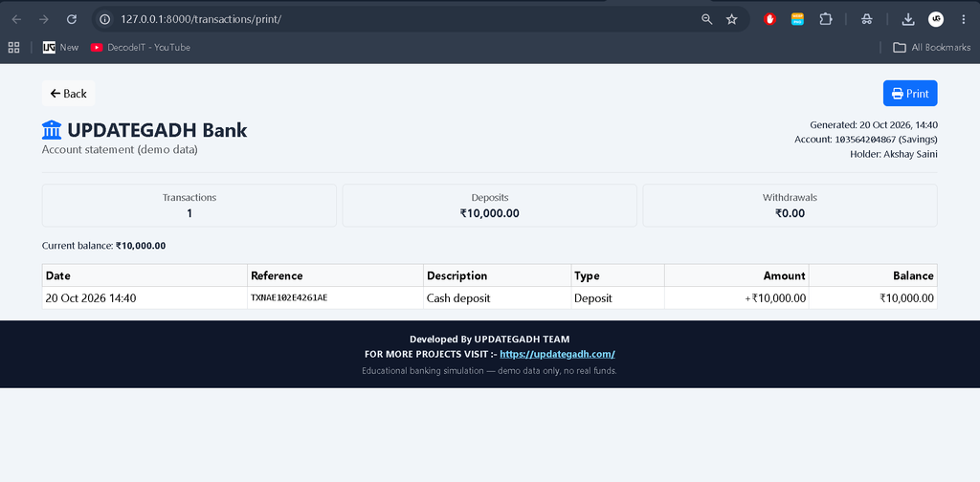Click the Reference column header
This screenshot has width=980, height=482.
point(335,275)
